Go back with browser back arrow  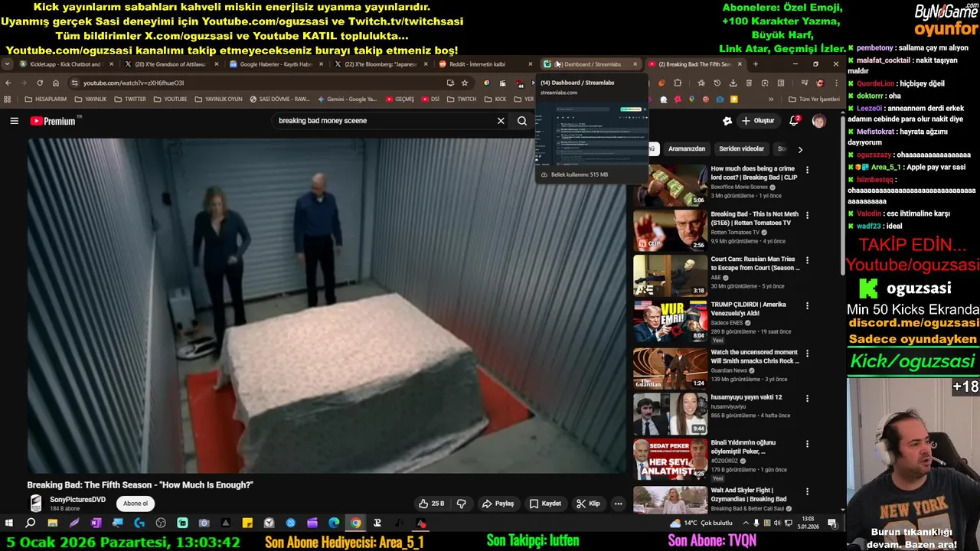[x=8, y=83]
